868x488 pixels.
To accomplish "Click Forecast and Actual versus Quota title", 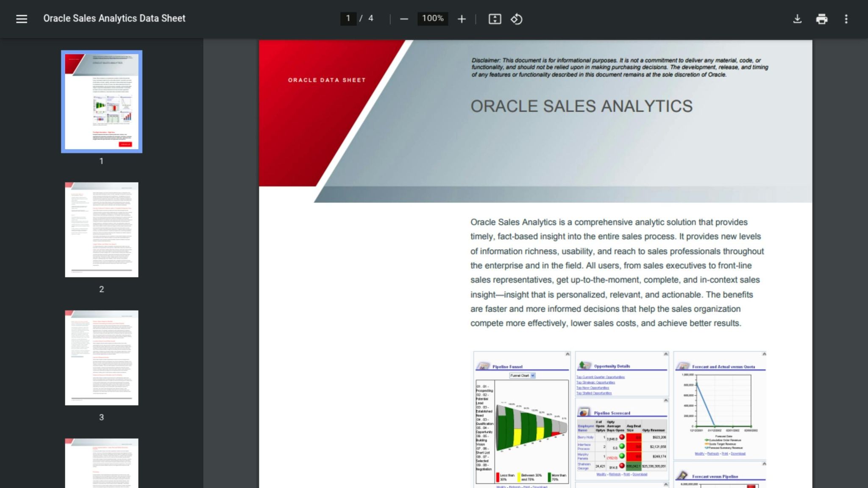I will point(723,367).
